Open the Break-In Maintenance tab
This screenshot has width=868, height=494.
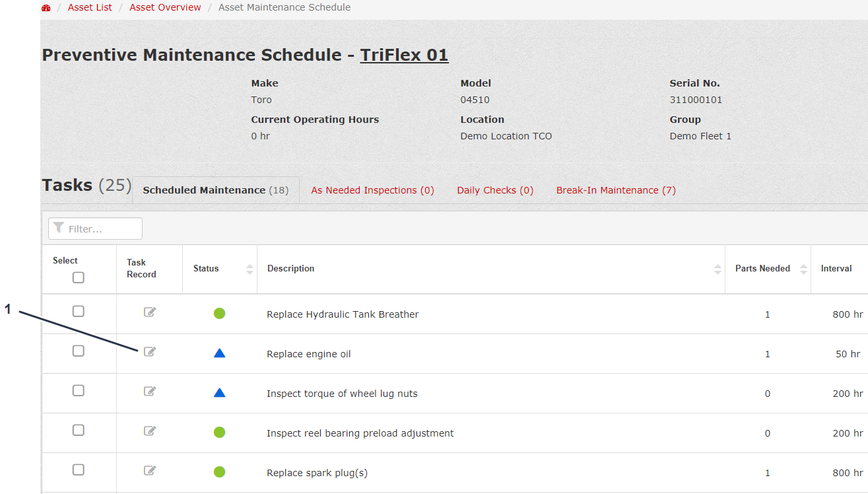coord(616,190)
